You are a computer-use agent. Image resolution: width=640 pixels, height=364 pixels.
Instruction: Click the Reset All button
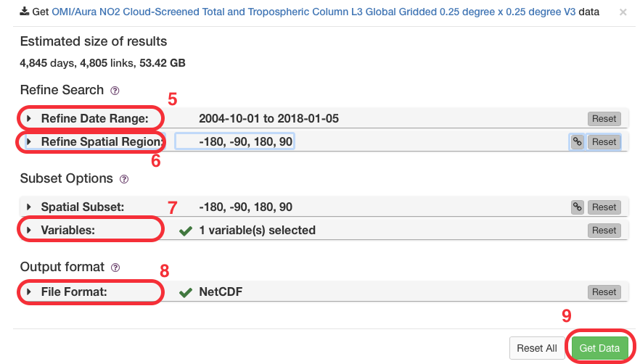537,348
